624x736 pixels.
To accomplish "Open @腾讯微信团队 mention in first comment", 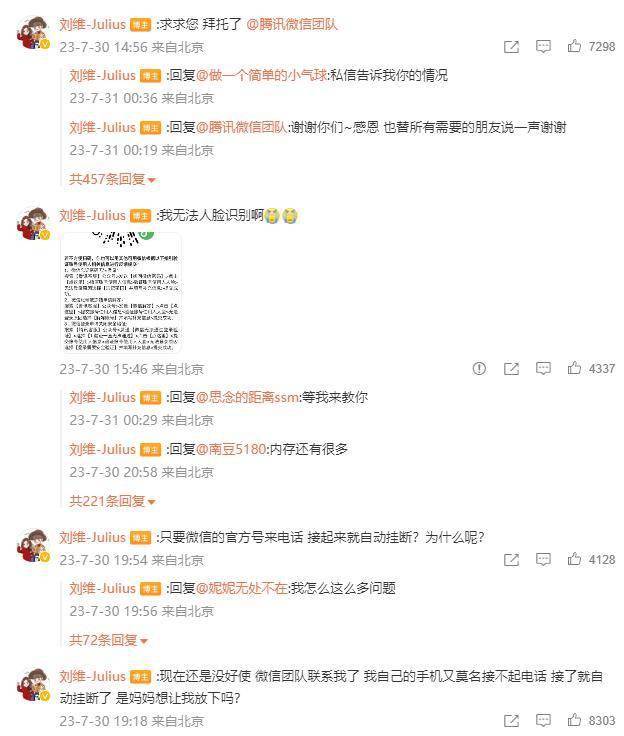I will click(x=292, y=24).
